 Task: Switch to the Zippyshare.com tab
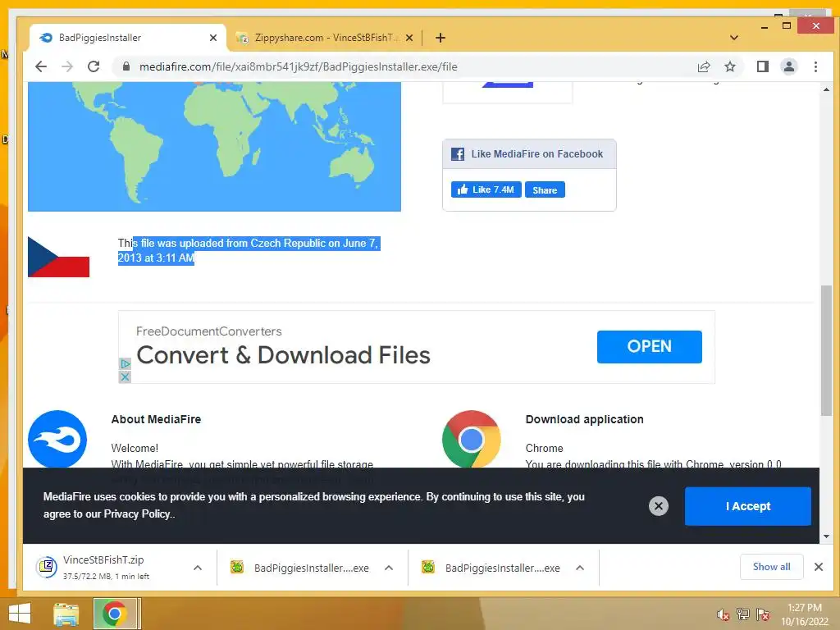pyautogui.click(x=324, y=38)
